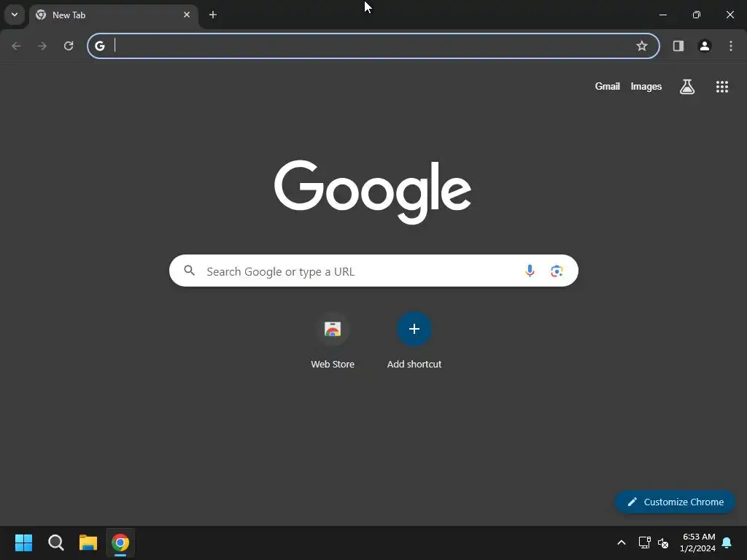Open Chrome three-dot menu
Viewport: 747px width, 560px height.
coord(731,46)
